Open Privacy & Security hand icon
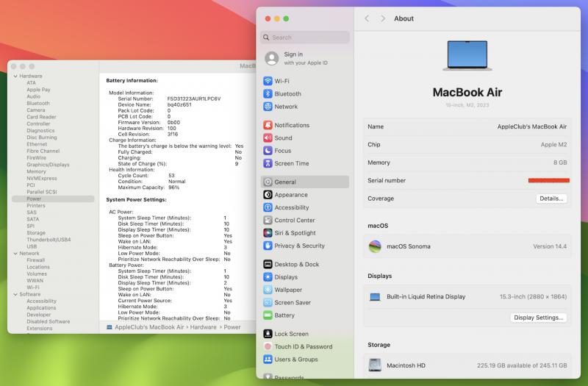 click(x=268, y=246)
